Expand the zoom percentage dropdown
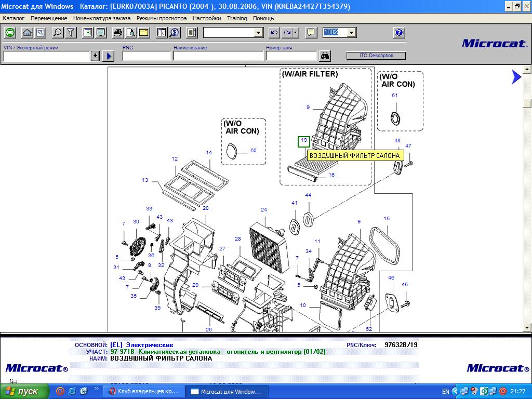This screenshot has width=532, height=399. coord(352,32)
